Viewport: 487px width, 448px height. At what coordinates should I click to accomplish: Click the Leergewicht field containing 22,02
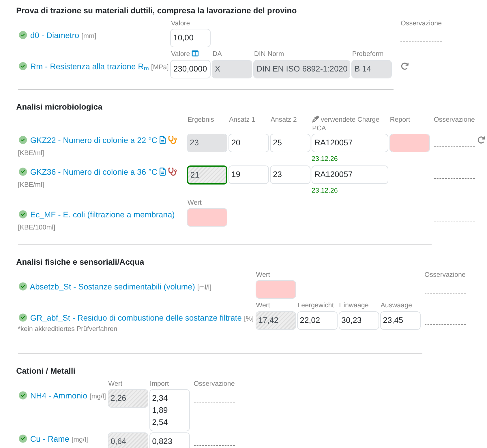coord(317,321)
